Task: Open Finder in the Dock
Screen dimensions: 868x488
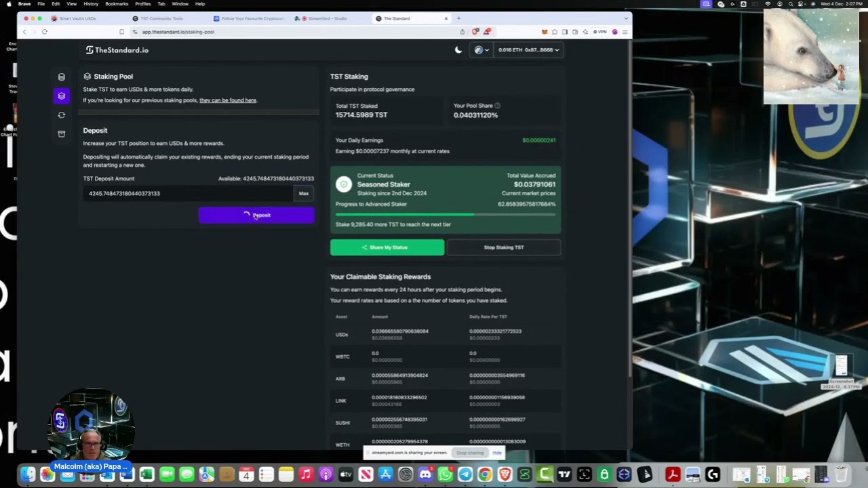Action: click(x=28, y=474)
